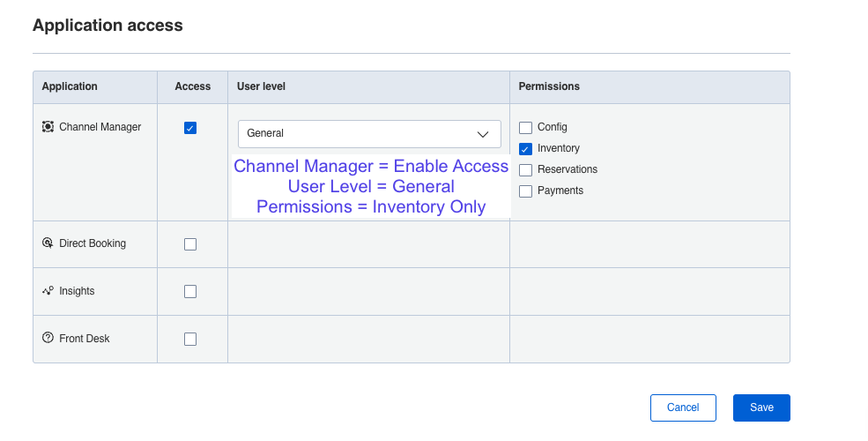Click the Front Desk help icon

pos(48,339)
